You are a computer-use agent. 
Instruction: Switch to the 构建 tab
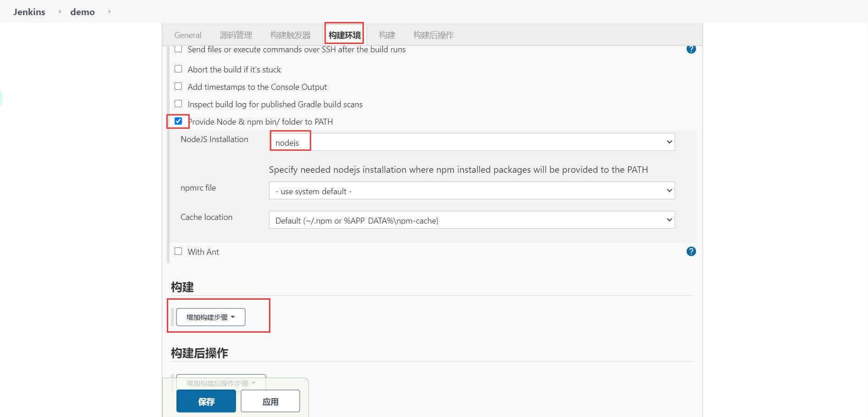pos(387,35)
